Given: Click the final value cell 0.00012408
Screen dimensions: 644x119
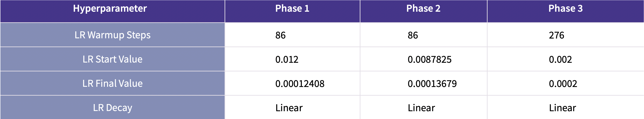Looking at the screenshot, I should pos(300,84).
